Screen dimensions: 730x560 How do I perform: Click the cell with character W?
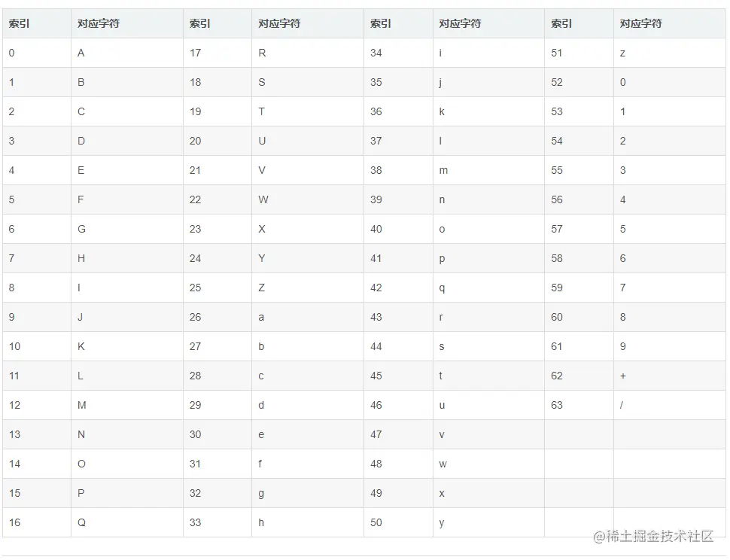click(x=308, y=199)
